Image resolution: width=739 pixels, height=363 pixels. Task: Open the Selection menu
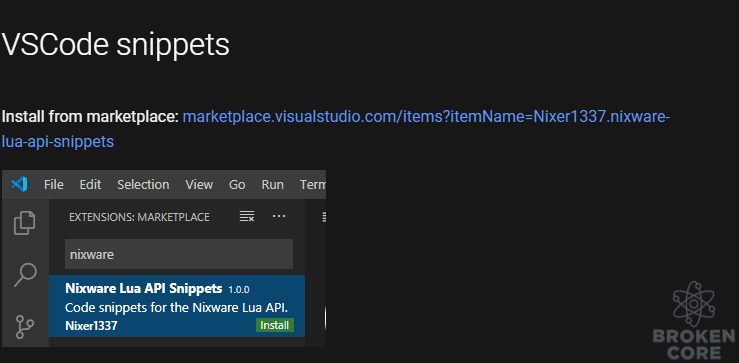(x=143, y=185)
